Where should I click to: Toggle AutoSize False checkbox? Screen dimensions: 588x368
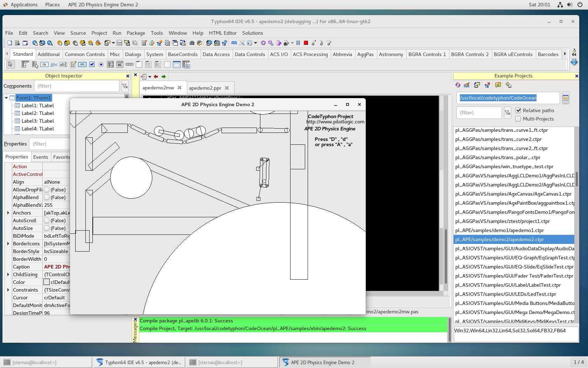(x=47, y=228)
